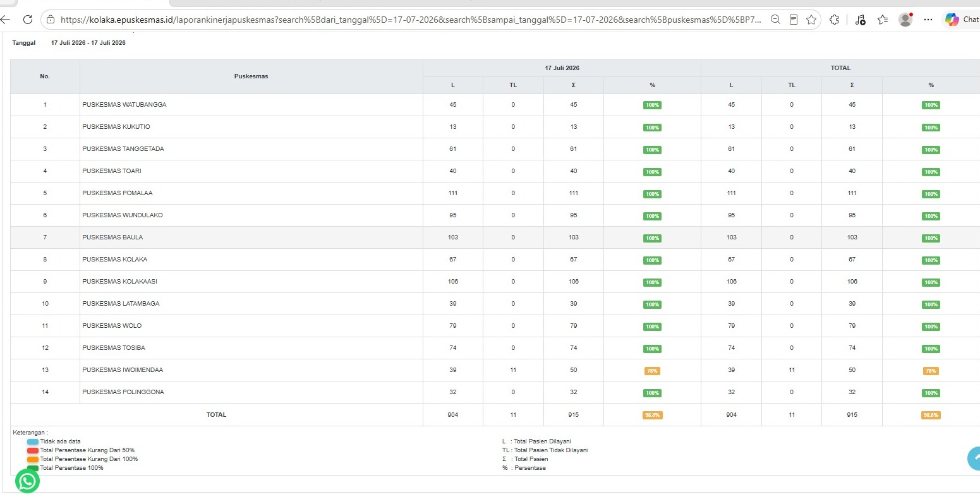The image size is (980, 504).
Task: Click the 'No.' column header
Action: (x=45, y=76)
